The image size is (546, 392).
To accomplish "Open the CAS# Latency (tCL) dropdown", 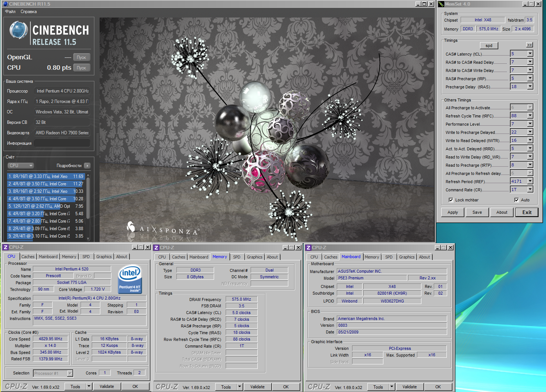I will 530,54.
